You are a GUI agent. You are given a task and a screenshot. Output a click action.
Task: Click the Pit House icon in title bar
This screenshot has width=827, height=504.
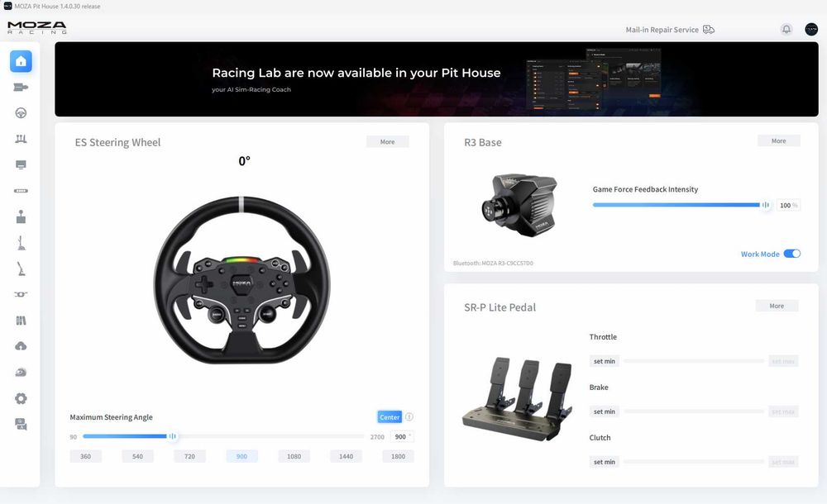(8, 6)
